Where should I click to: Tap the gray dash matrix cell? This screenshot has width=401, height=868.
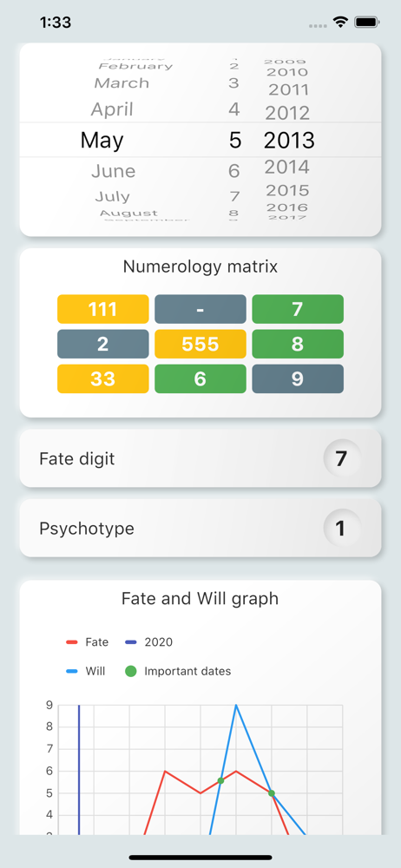[200, 309]
